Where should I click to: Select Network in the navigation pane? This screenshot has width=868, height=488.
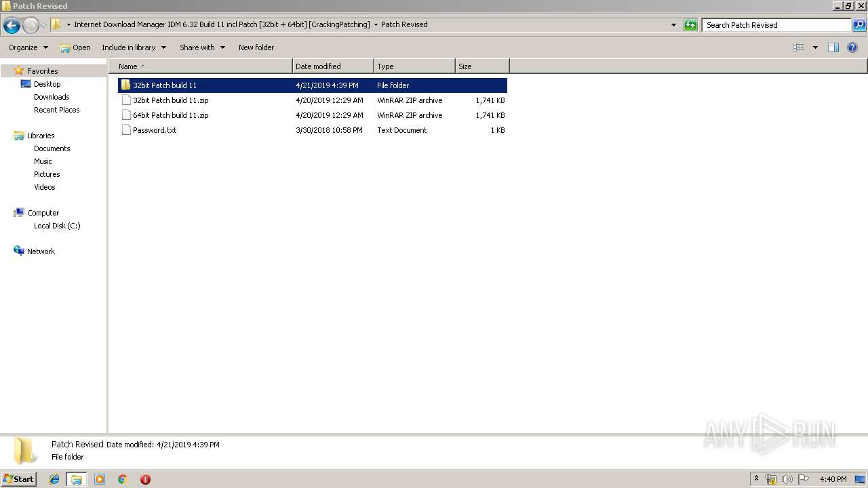[x=41, y=251]
